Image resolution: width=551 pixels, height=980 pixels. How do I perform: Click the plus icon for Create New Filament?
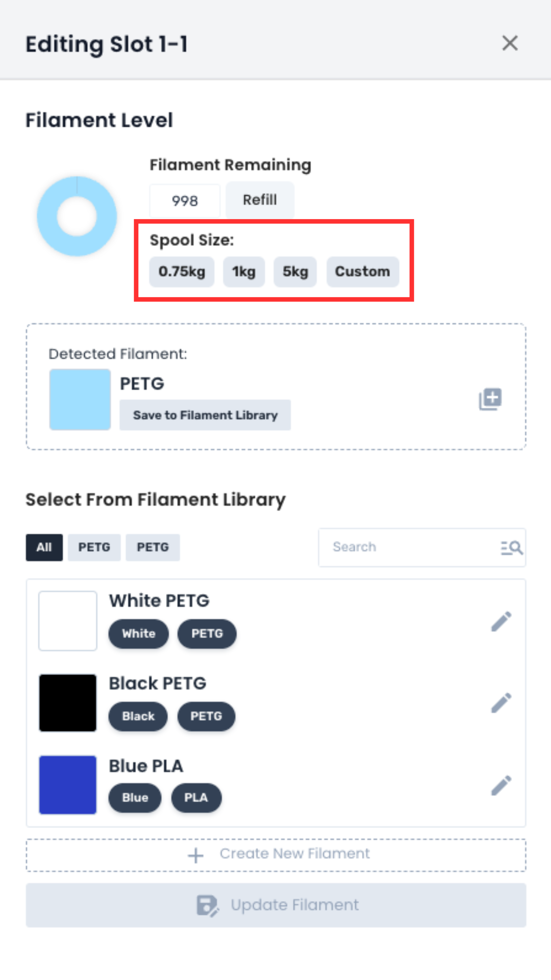point(196,855)
